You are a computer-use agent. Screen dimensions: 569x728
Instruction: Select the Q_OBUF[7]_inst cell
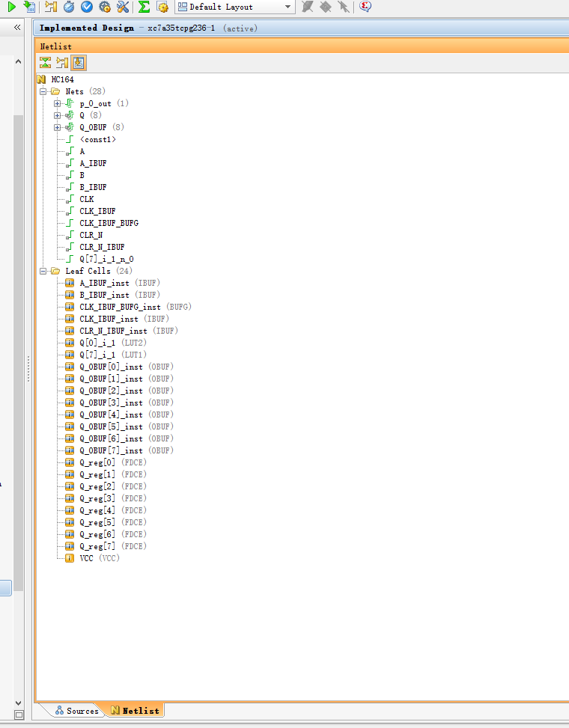[127, 451]
